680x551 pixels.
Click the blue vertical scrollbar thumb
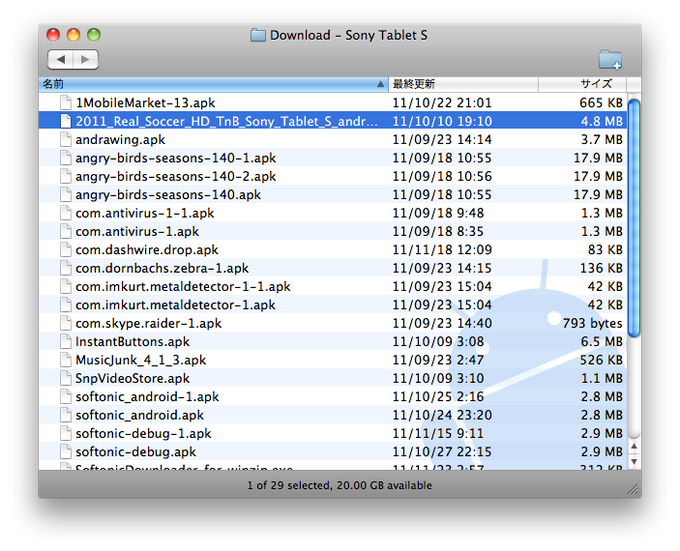pyautogui.click(x=634, y=218)
